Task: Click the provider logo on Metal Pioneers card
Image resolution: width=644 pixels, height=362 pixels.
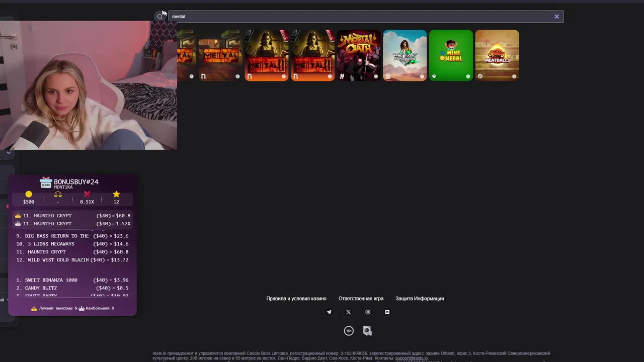Action: point(388,76)
